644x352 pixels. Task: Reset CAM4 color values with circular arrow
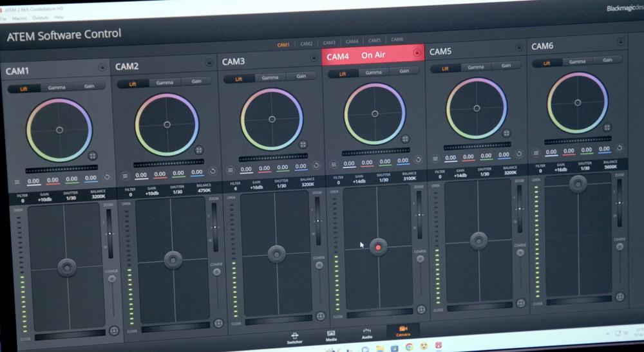pyautogui.click(x=418, y=160)
